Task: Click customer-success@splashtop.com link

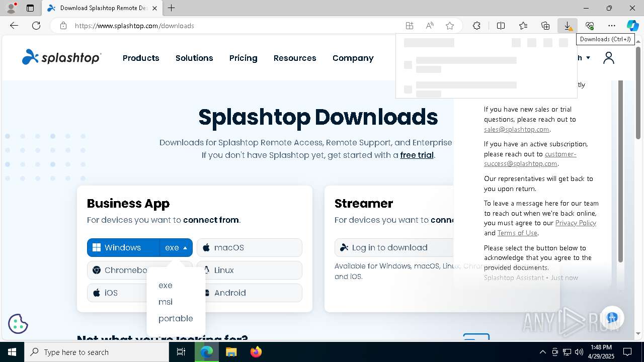Action: 530,159
